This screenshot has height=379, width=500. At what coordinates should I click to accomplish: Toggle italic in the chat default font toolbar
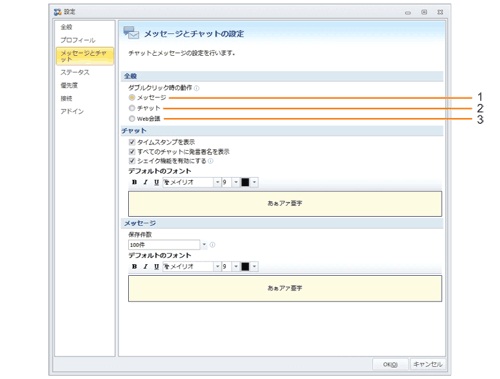[145, 182]
